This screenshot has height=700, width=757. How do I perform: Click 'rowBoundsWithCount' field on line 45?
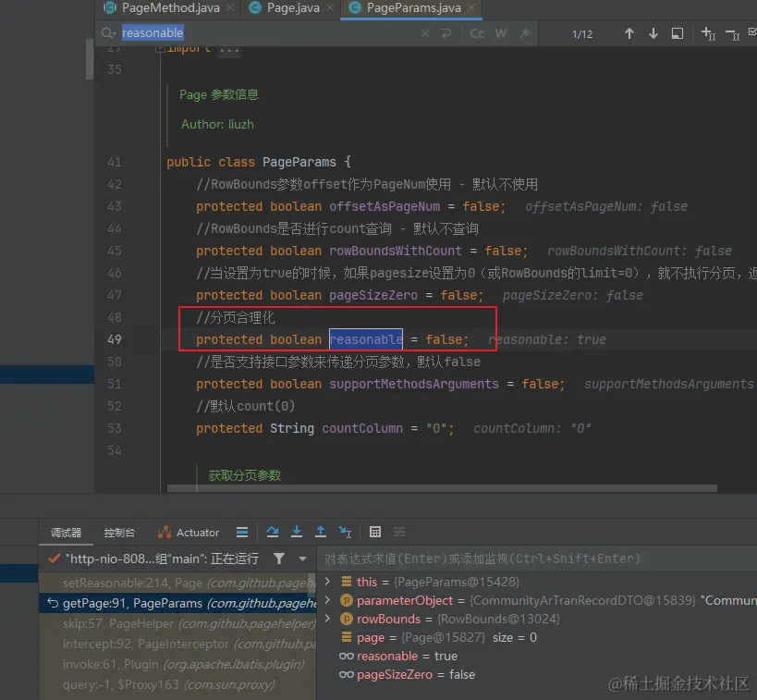pos(396,251)
